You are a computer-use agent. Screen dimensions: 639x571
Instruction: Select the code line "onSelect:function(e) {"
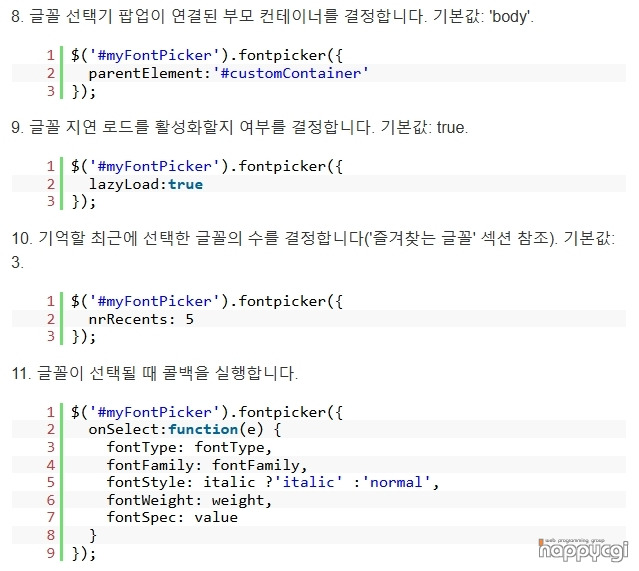[x=185, y=430]
